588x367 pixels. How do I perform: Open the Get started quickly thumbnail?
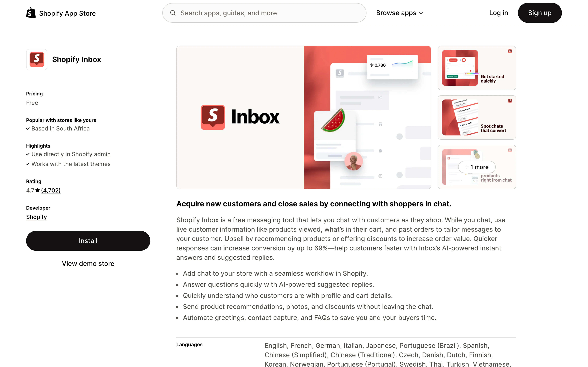(477, 68)
